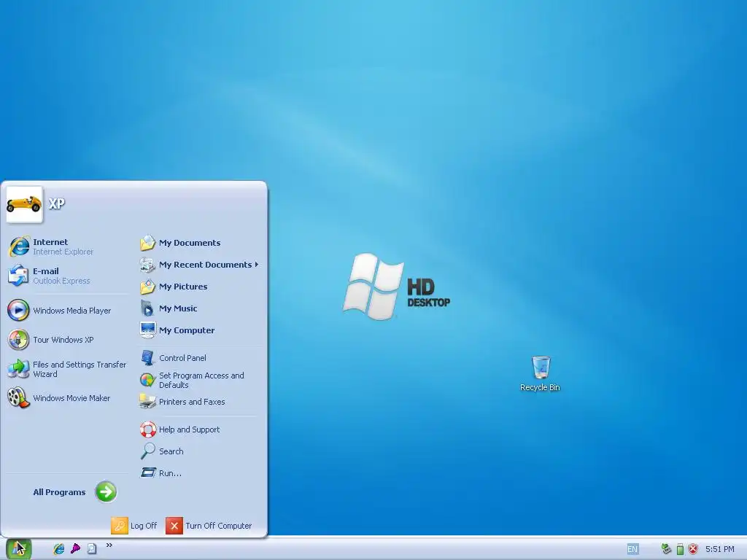The image size is (747, 560).
Task: Click Show Desktop Quick Launch icon
Action: point(92,548)
